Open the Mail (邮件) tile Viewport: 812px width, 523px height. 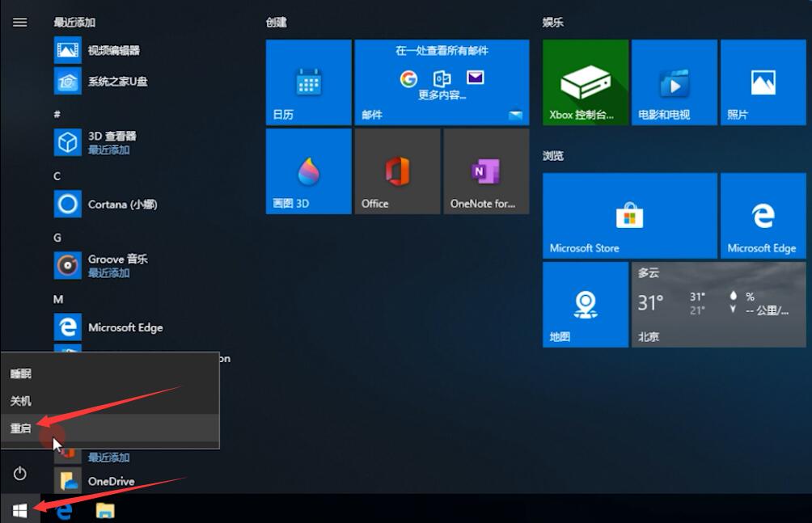tap(442, 82)
